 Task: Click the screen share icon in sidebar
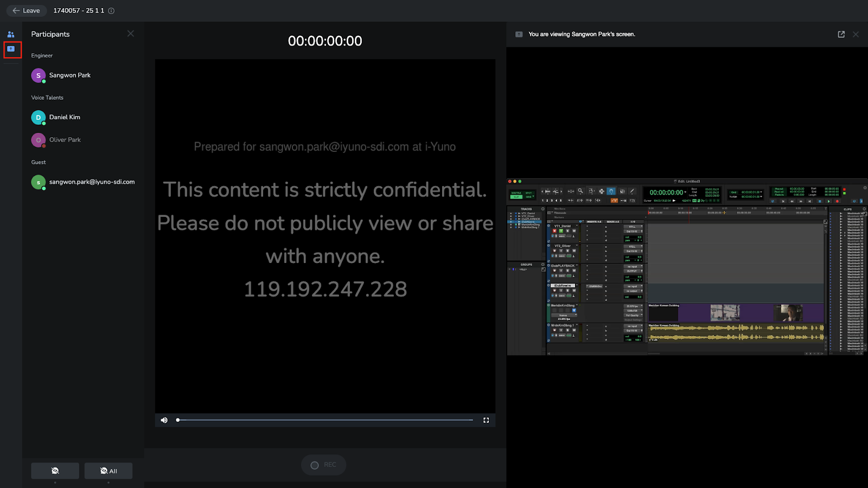click(x=11, y=49)
